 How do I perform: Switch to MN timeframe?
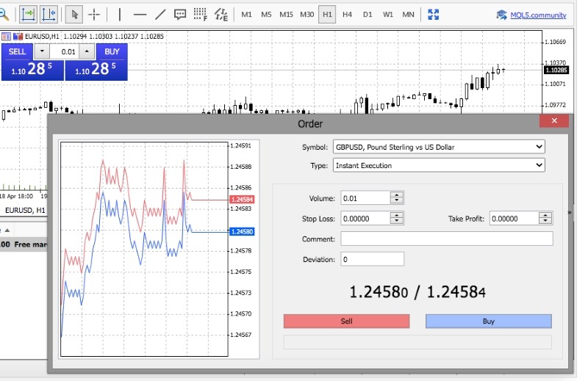(408, 15)
